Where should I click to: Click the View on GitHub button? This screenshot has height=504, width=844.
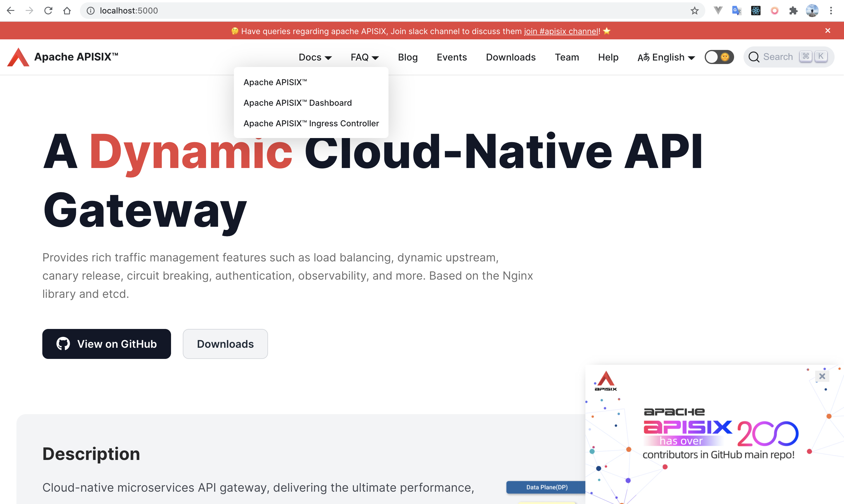point(106,344)
